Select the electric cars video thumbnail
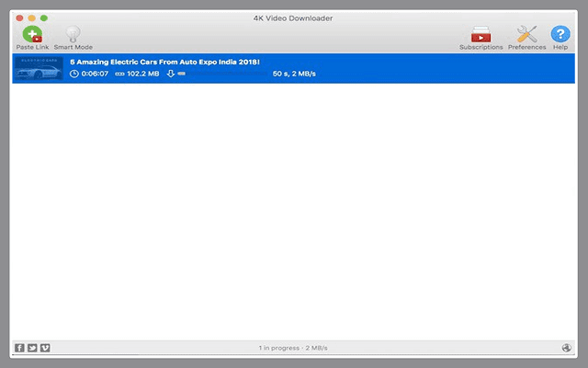The image size is (588, 368). 39,68
